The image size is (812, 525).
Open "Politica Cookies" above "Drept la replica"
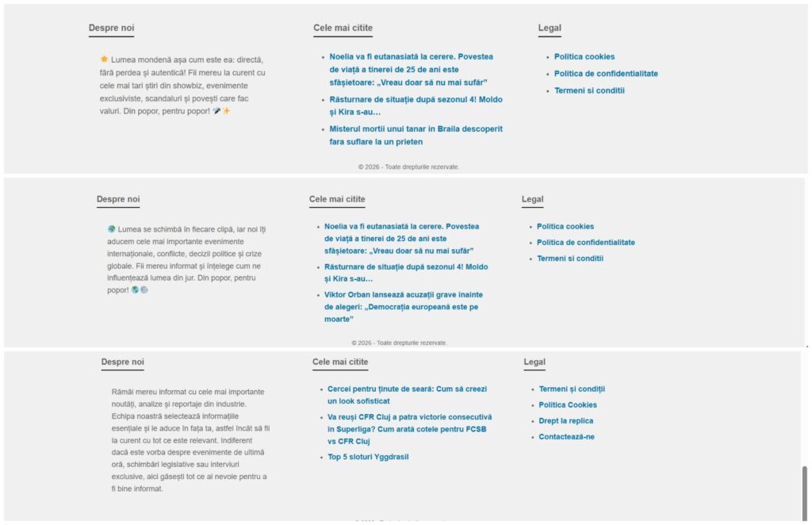(568, 405)
